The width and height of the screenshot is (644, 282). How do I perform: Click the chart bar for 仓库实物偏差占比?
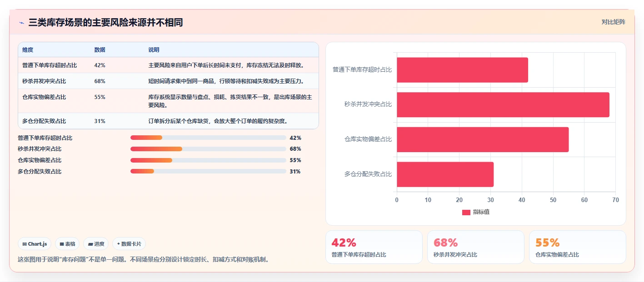pyautogui.click(x=483, y=139)
